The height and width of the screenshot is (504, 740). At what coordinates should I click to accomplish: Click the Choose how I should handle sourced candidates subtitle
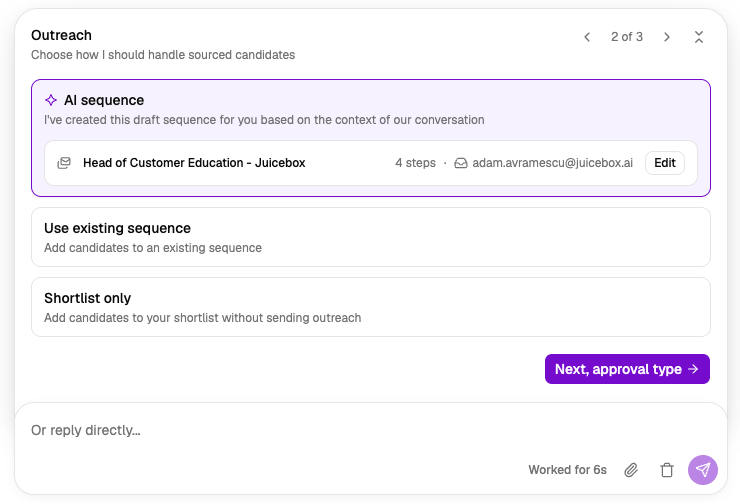[163, 55]
